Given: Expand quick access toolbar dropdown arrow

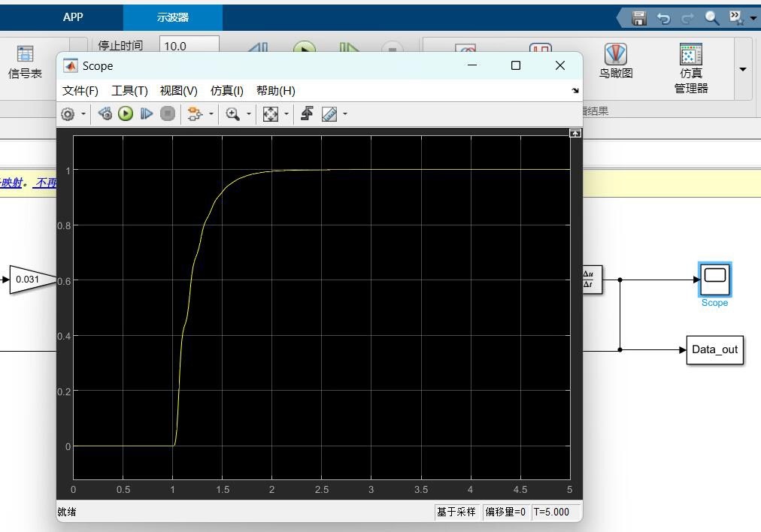Looking at the screenshot, I should (x=753, y=19).
